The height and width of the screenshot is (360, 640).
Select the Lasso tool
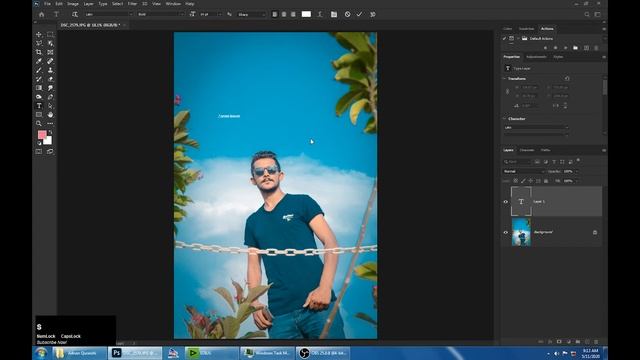tap(39, 43)
